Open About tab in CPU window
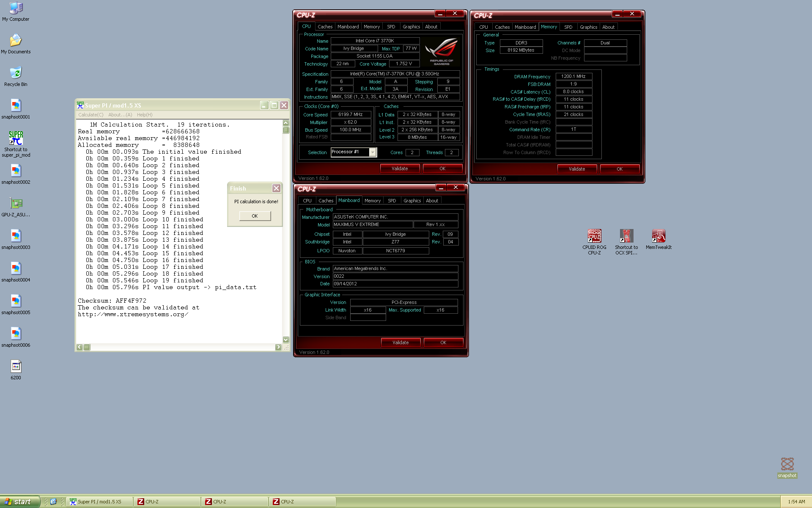This screenshot has height=508, width=812. pyautogui.click(x=431, y=27)
